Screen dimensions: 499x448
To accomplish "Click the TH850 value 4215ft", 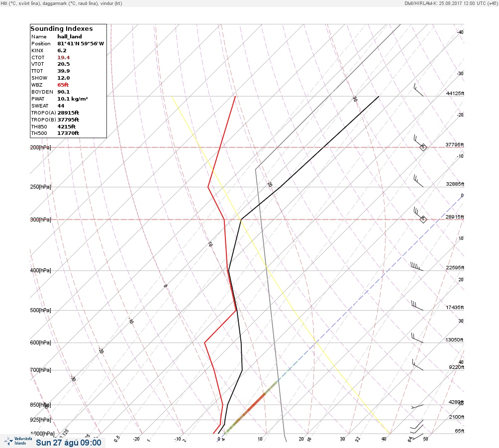I will tap(67, 127).
